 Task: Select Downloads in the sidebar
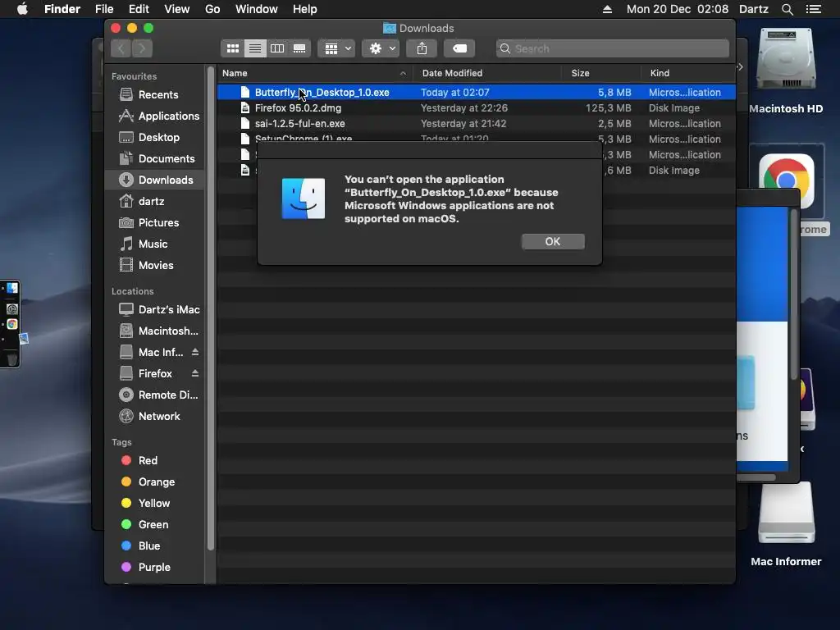[155, 180]
